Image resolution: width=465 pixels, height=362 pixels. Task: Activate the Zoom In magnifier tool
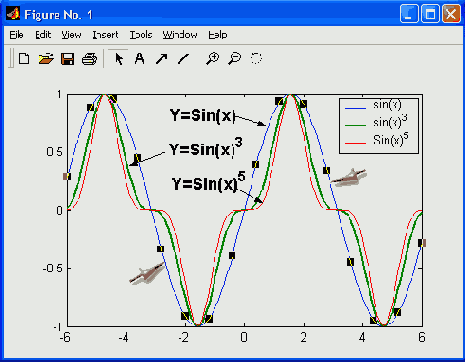click(x=212, y=59)
